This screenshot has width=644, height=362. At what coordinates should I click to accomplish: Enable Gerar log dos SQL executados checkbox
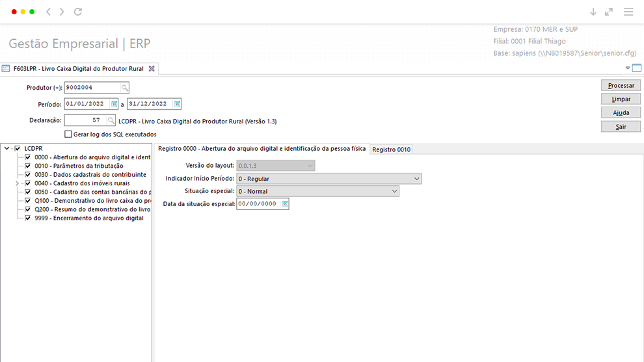click(68, 135)
